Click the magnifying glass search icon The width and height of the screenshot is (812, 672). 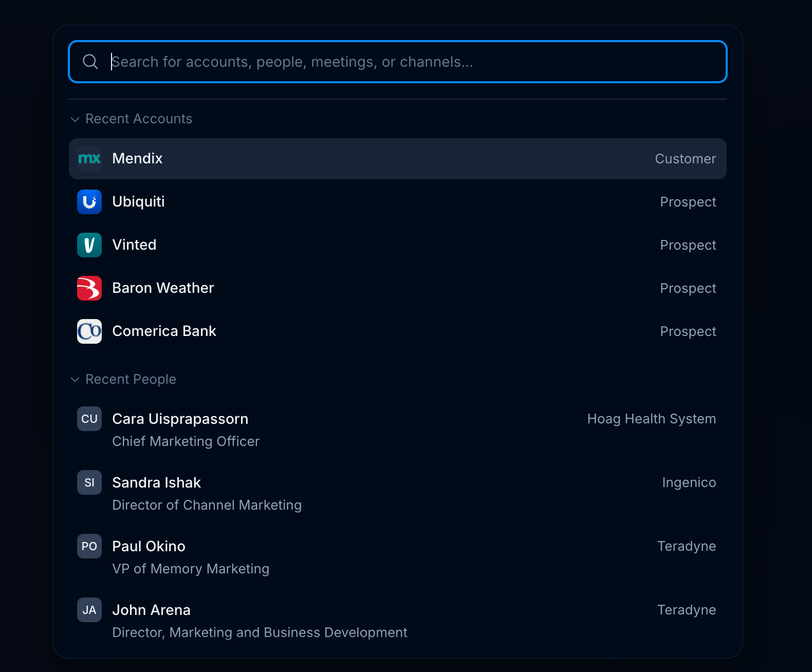pyautogui.click(x=90, y=62)
